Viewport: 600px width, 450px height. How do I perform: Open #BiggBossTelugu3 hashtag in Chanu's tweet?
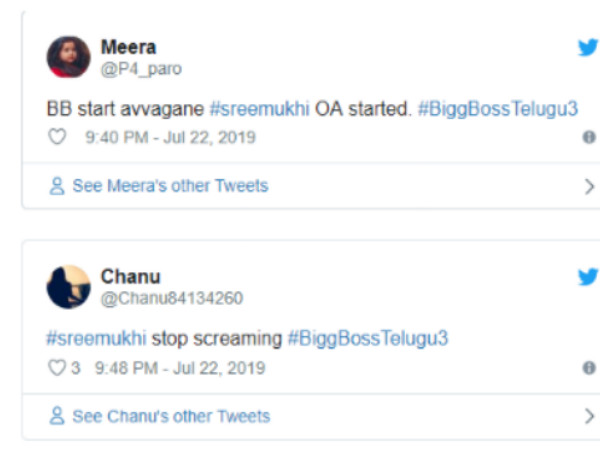(x=368, y=339)
